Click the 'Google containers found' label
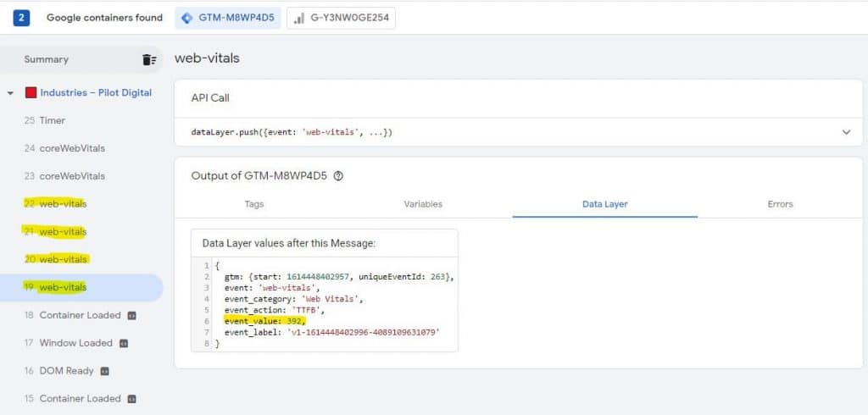Screen dimensions: 868x415 coord(104,18)
